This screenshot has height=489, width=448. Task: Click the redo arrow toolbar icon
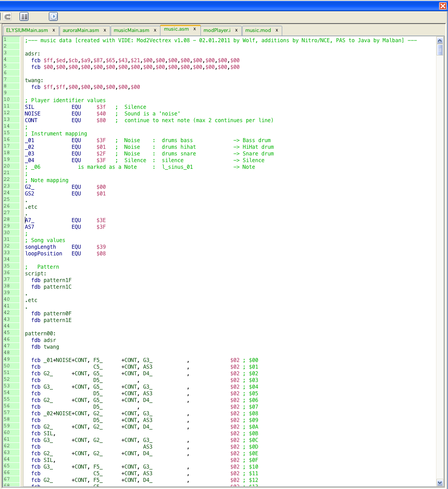tap(8, 16)
